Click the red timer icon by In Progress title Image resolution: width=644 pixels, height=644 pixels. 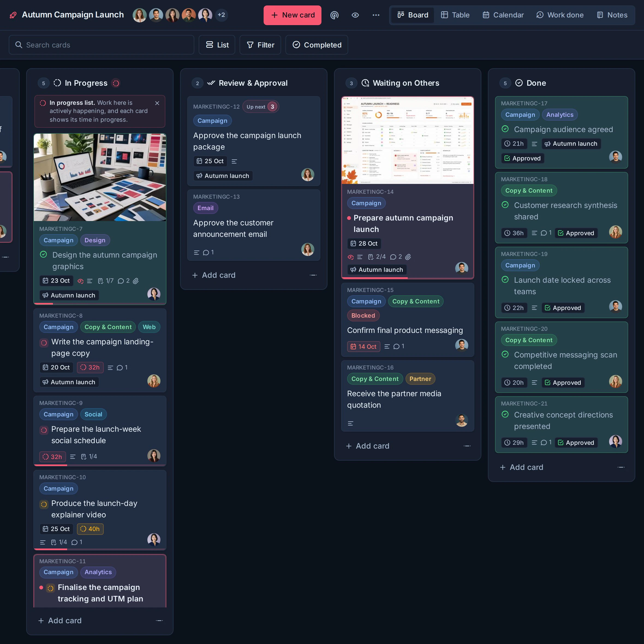116,83
